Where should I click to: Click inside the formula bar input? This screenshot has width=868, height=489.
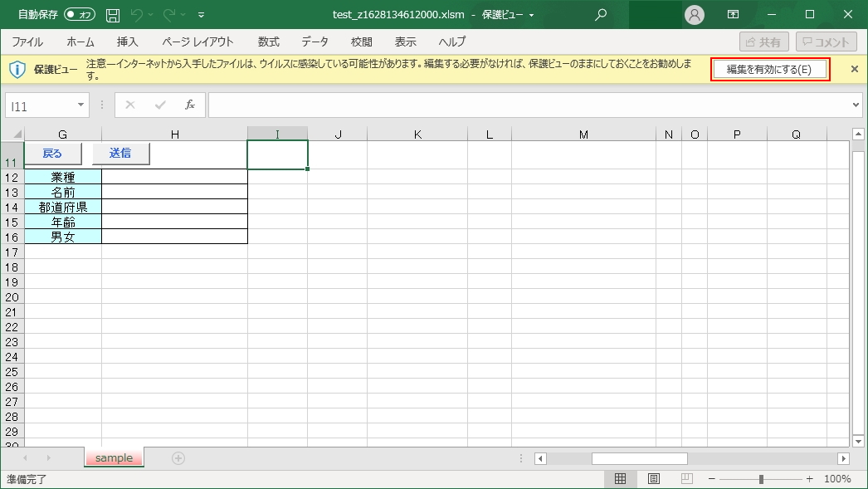pos(529,105)
